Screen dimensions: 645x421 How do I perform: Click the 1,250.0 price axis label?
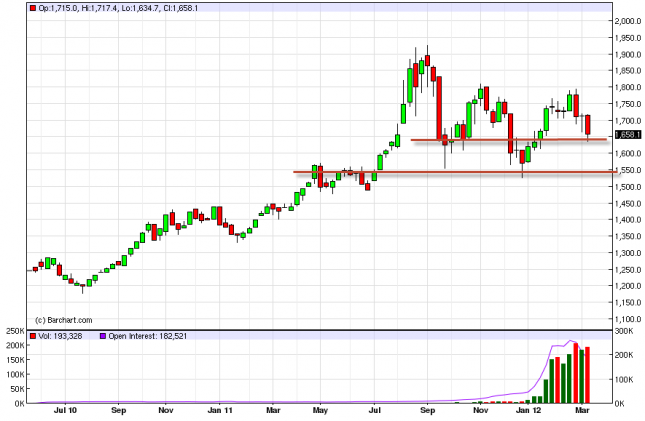(x=628, y=270)
